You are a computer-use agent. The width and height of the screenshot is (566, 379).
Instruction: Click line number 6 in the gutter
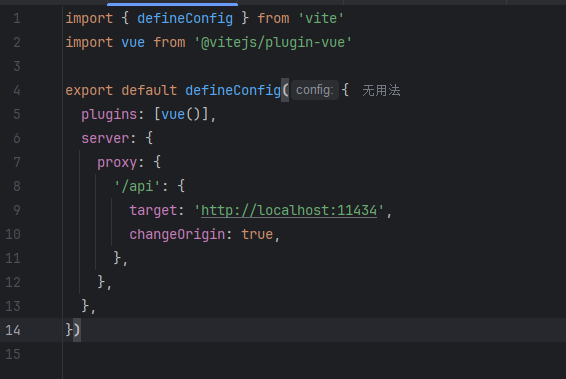pos(17,138)
